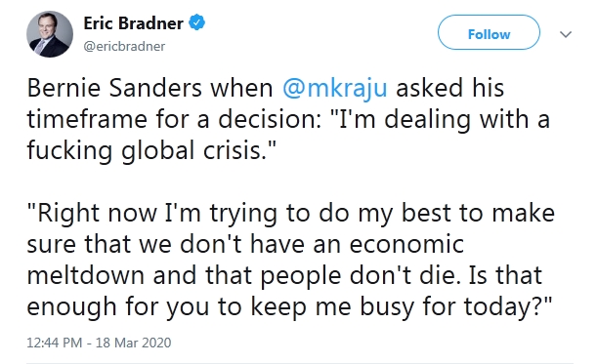Click the 18 Mar 2020 date text
597x364 pixels.
(133, 343)
